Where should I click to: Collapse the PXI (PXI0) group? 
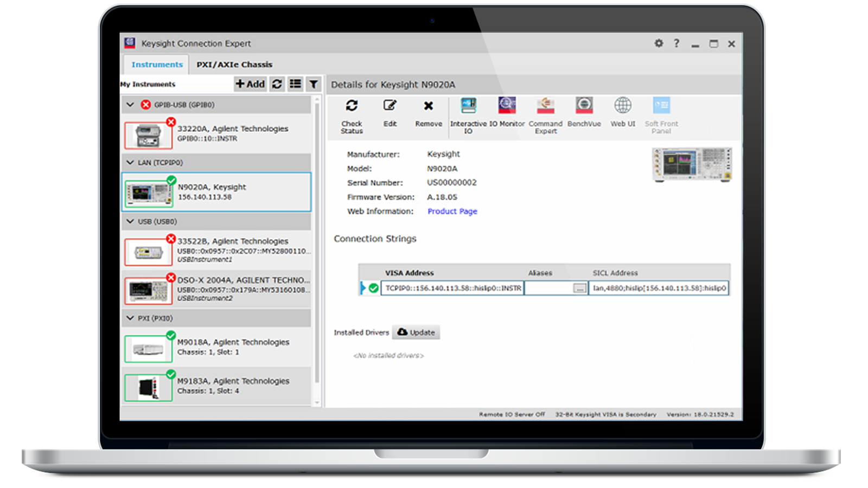click(130, 318)
